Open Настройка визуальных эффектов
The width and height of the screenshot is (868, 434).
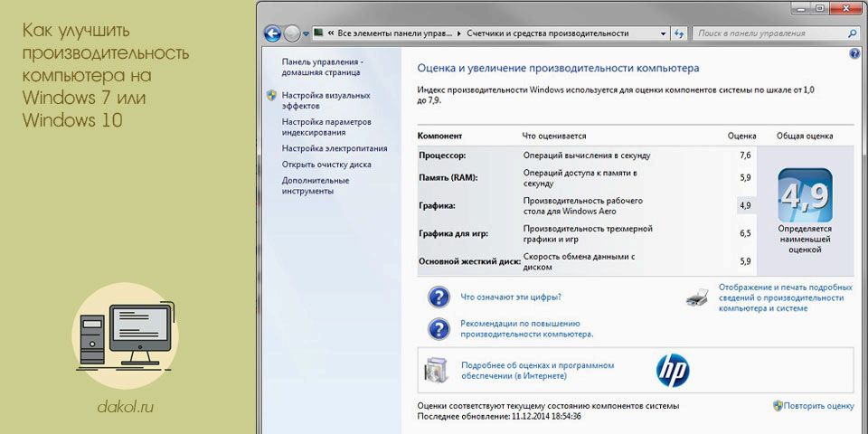(x=325, y=100)
